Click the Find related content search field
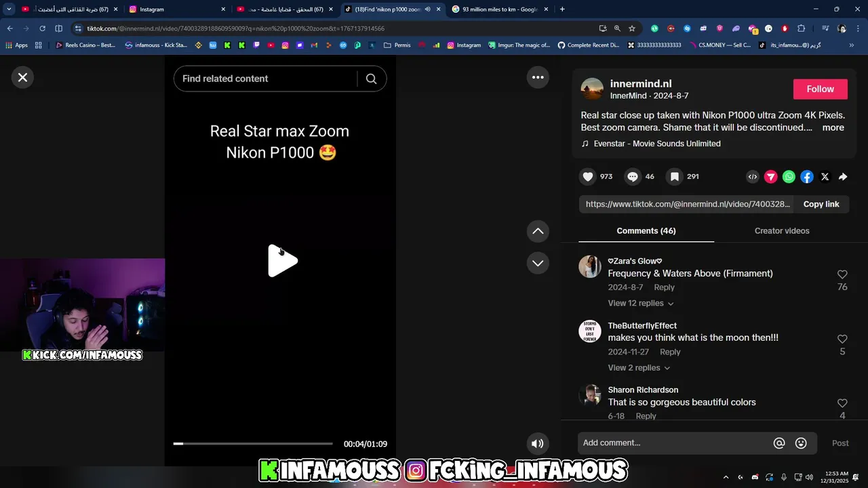The width and height of the screenshot is (868, 488). pos(264,79)
